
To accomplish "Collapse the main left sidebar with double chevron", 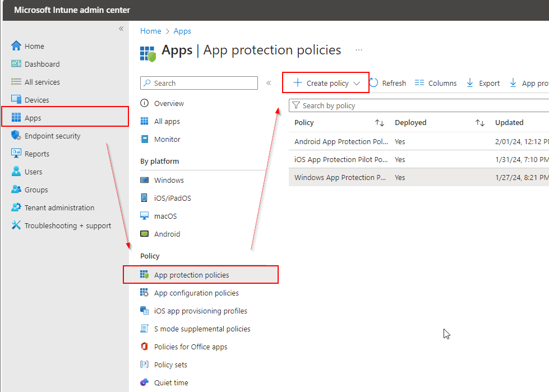I will [121, 28].
